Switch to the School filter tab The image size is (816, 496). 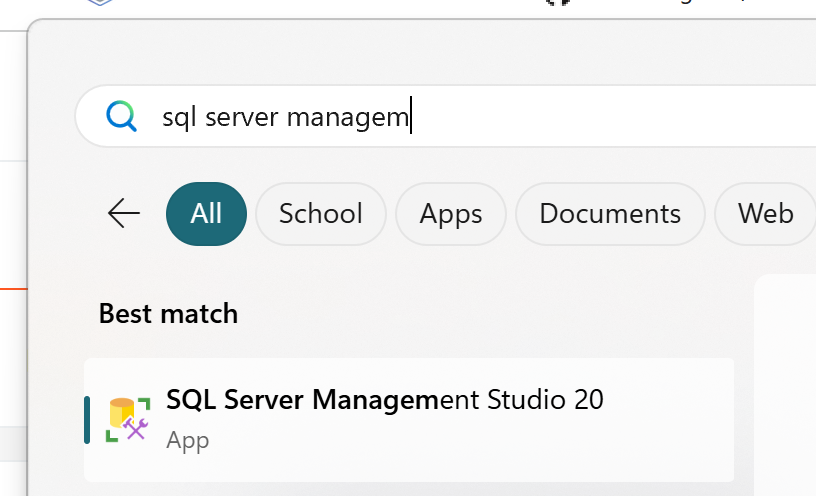click(x=320, y=213)
